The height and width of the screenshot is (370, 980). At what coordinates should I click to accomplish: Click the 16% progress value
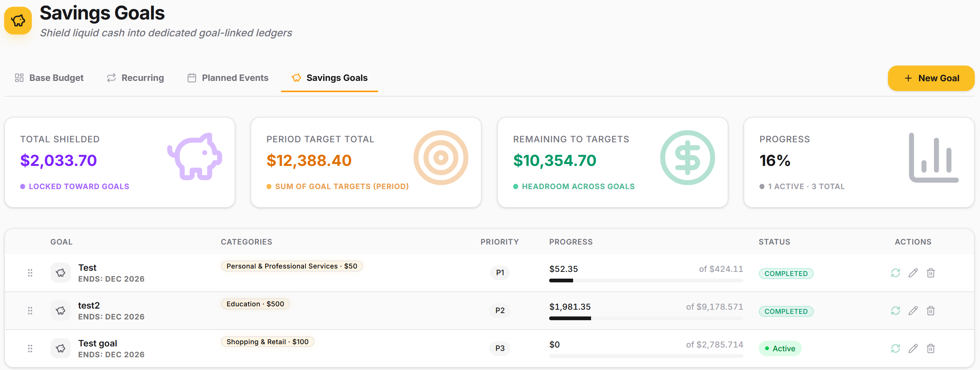775,160
